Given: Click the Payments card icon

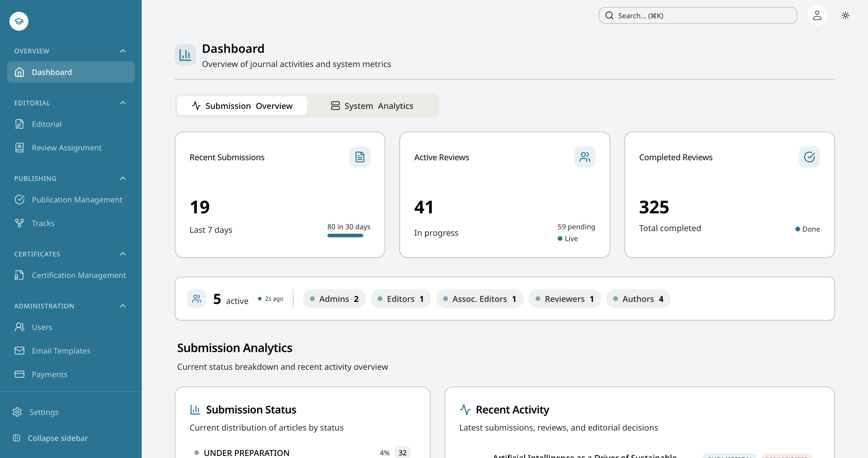Looking at the screenshot, I should 19,374.
